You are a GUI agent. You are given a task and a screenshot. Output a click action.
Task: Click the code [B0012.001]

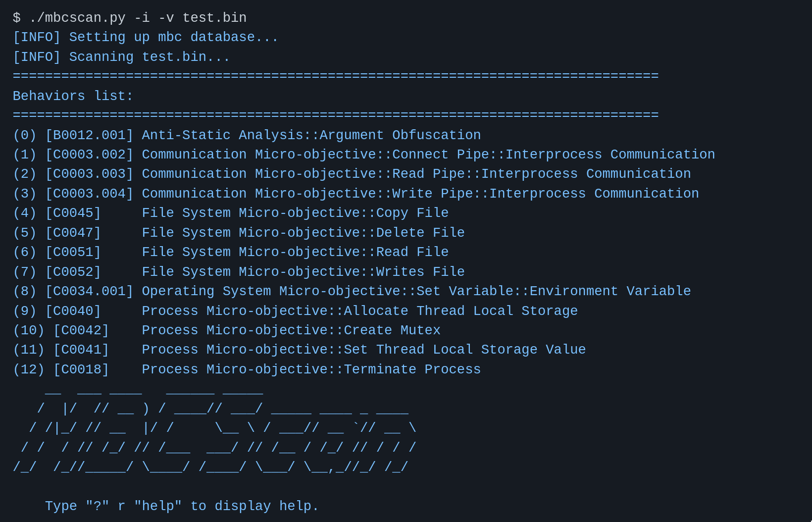click(89, 135)
